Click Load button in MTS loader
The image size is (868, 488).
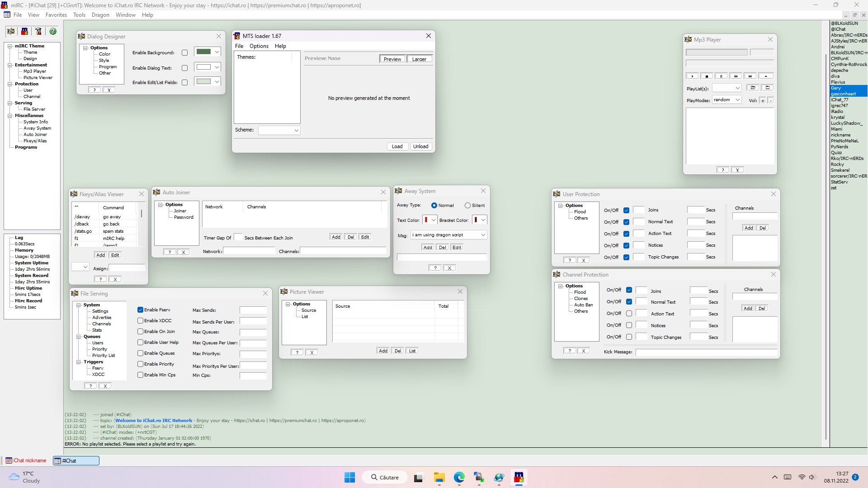click(x=397, y=146)
